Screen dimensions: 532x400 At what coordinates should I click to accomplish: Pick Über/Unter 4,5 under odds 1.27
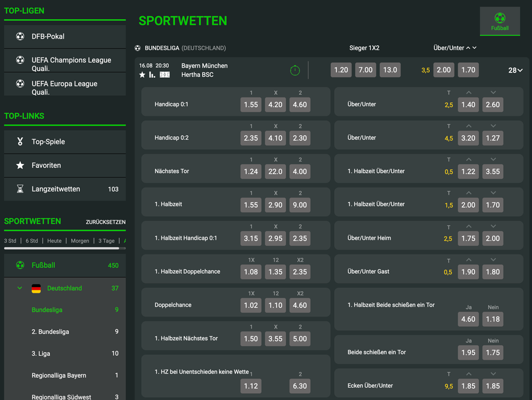[x=493, y=138]
